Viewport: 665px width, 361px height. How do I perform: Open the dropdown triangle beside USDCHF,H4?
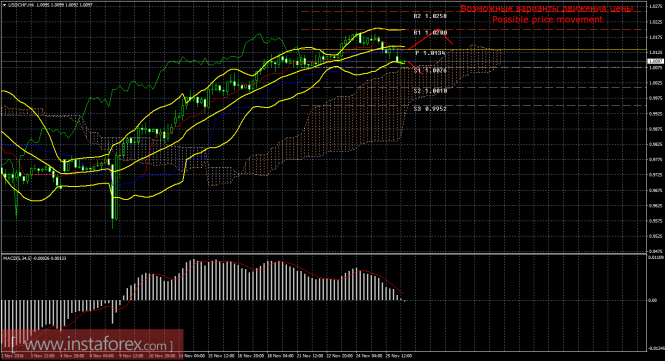pyautogui.click(x=5, y=5)
